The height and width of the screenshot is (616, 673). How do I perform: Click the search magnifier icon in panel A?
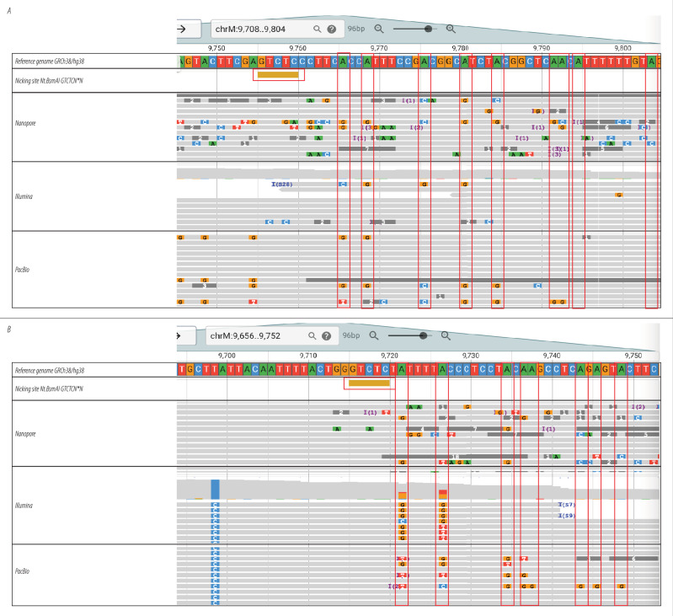(318, 29)
